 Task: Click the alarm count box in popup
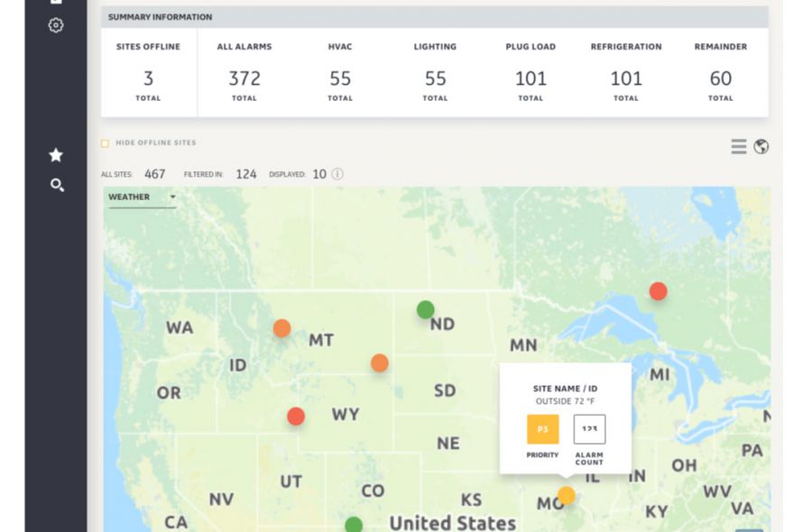589,429
